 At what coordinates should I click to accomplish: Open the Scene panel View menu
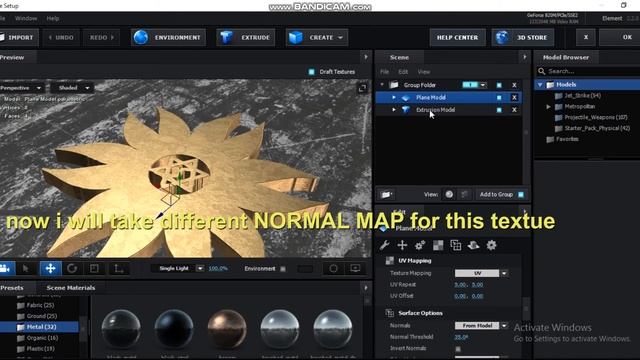(x=424, y=72)
